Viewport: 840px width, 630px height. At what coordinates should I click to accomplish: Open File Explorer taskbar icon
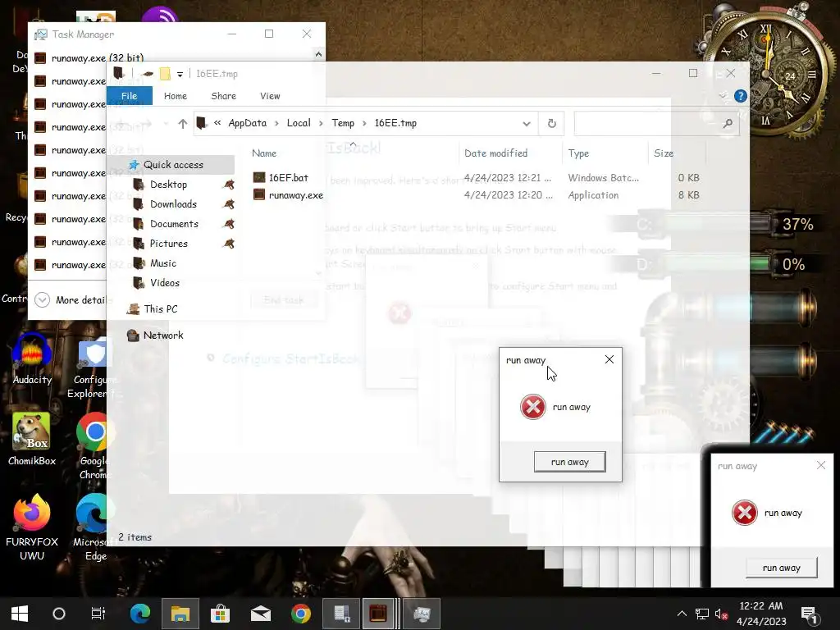[180, 614]
